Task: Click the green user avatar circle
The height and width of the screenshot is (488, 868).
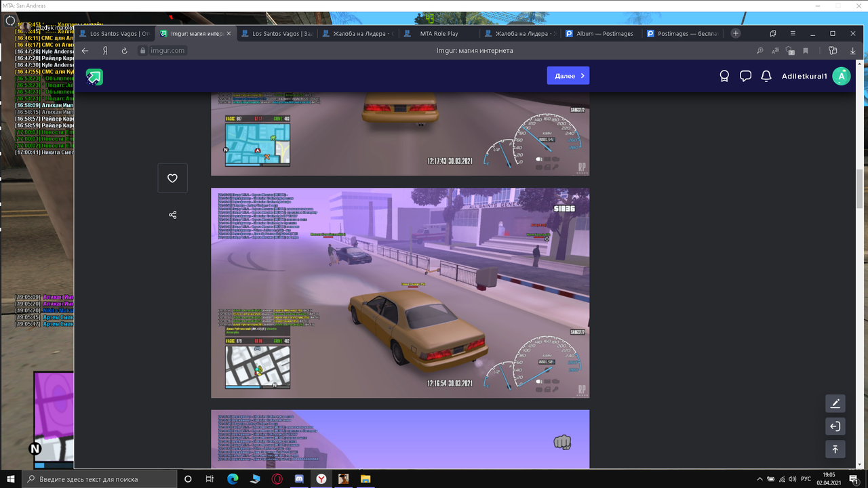Action: pos(842,77)
